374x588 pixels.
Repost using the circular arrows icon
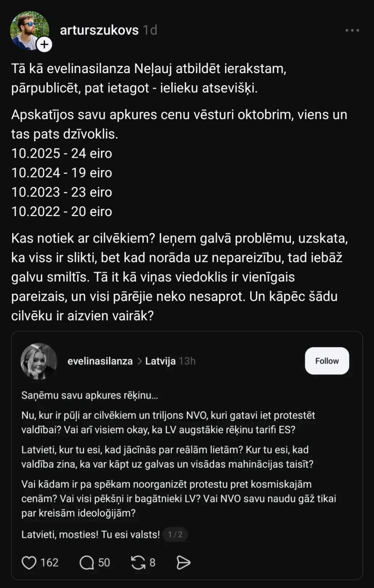138,562
